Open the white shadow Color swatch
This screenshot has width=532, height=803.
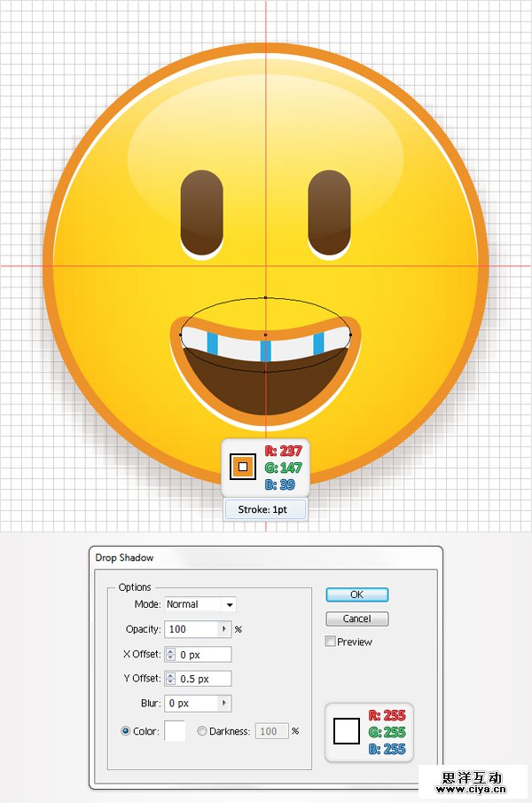pos(175,731)
